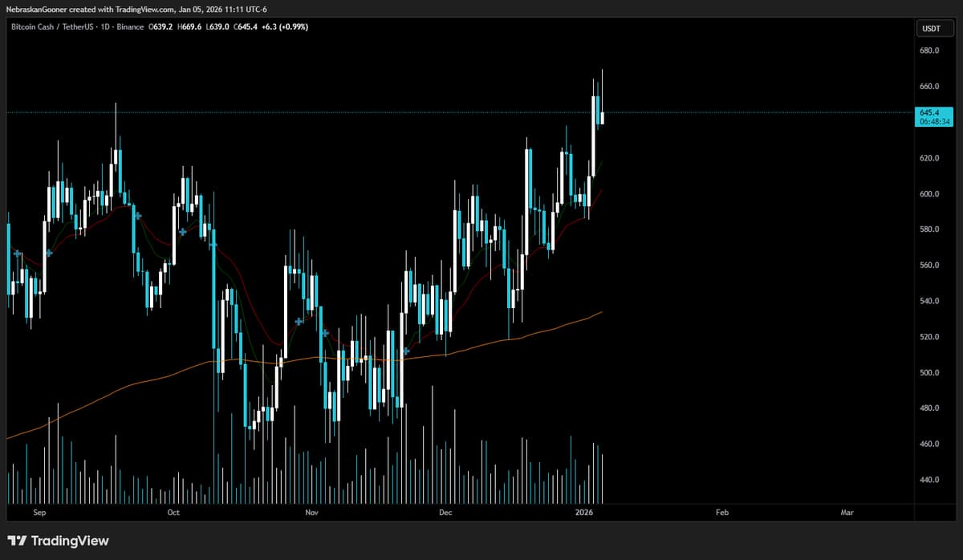This screenshot has height=560, width=963.
Task: Open the USDT currency selector
Action: [x=931, y=29]
